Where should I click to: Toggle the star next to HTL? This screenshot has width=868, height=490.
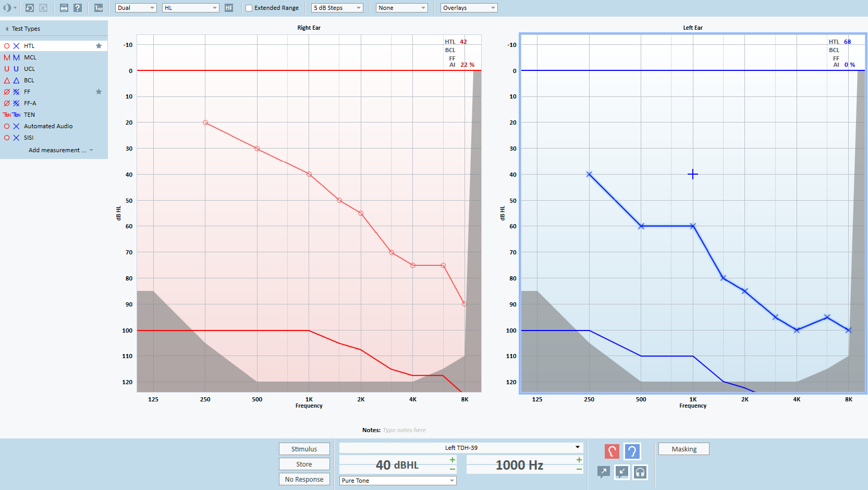[x=99, y=46]
